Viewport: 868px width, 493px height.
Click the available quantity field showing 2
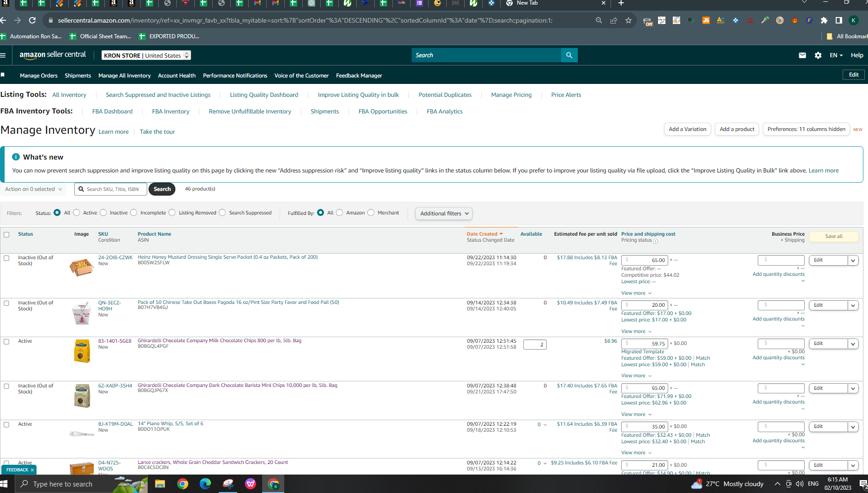[535, 345]
